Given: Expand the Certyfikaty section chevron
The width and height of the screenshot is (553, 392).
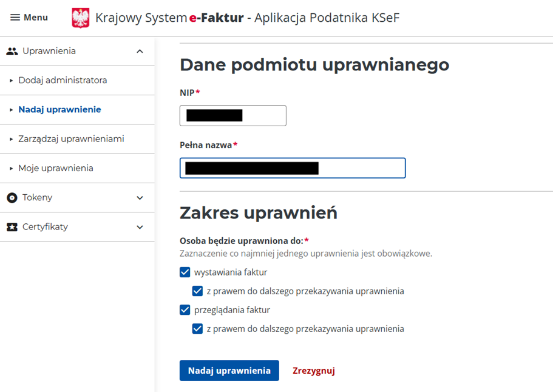Looking at the screenshot, I should click(140, 227).
